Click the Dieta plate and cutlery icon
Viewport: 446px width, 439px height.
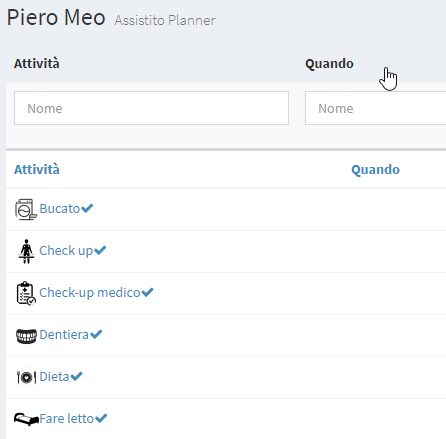pyautogui.click(x=26, y=378)
